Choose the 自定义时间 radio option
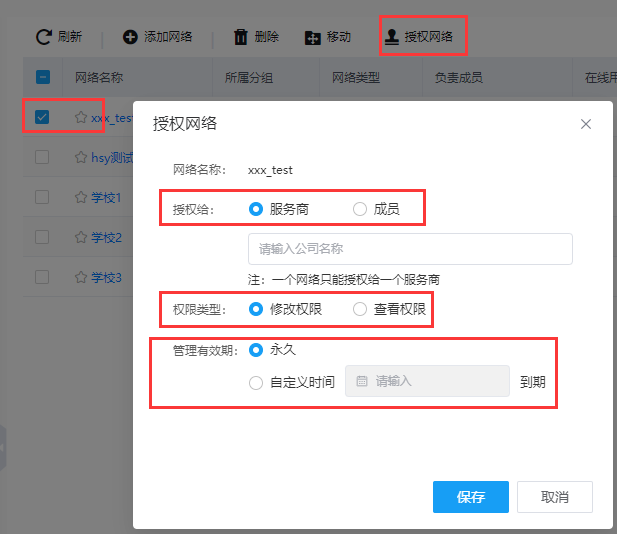617x534 pixels. click(x=256, y=382)
